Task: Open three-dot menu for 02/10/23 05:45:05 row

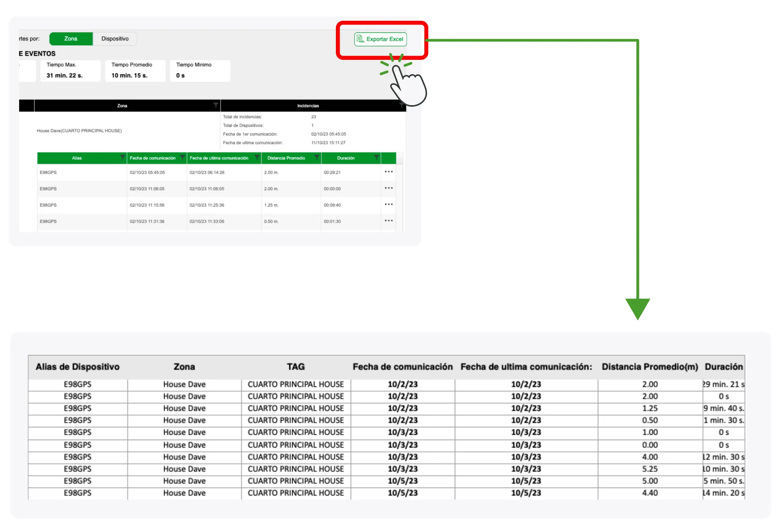Action: tap(389, 172)
